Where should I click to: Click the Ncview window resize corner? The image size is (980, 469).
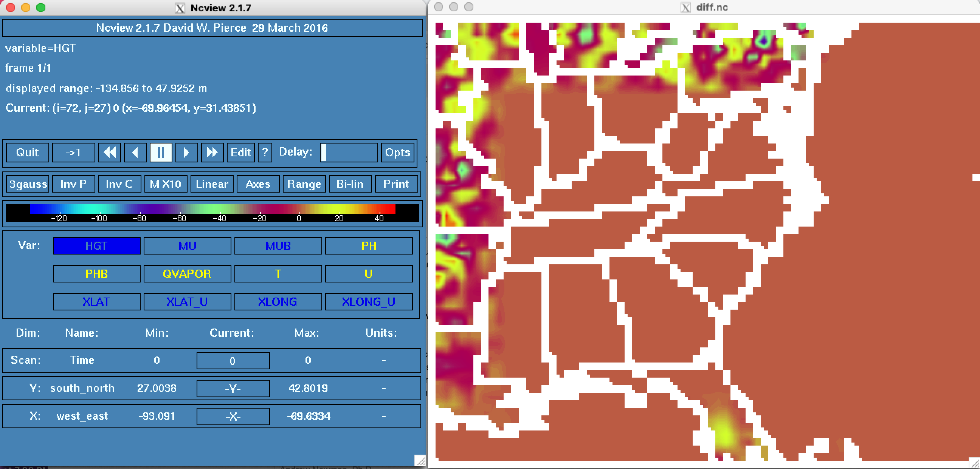pos(420,460)
